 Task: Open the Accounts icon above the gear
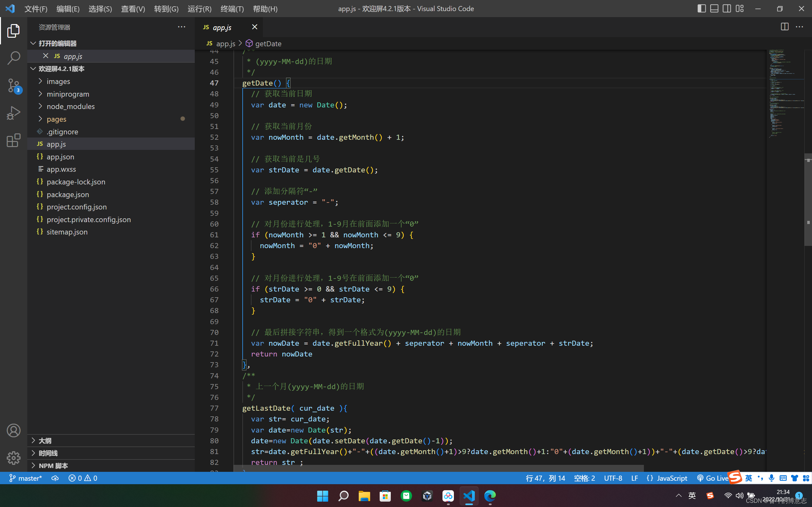tap(13, 430)
